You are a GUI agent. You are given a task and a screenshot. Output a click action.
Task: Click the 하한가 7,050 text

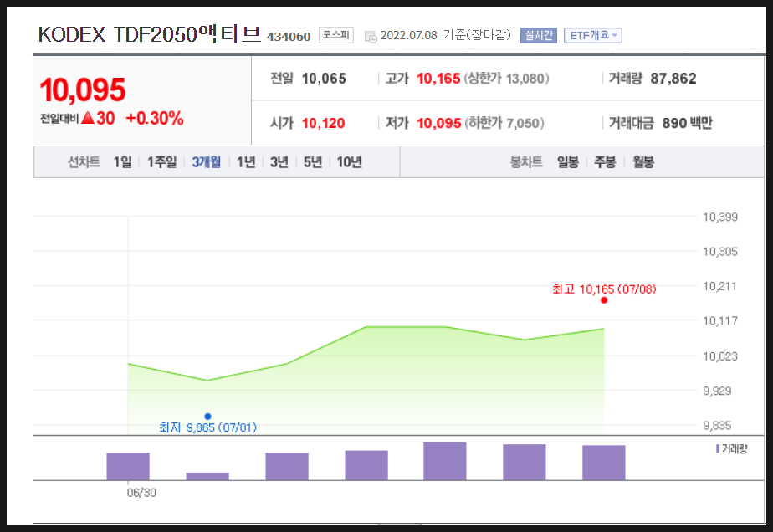[x=504, y=123]
